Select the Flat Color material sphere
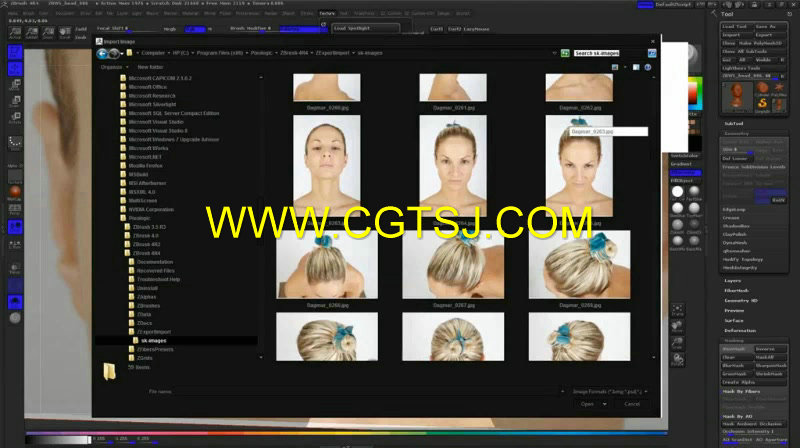This screenshot has height=448, width=800. (x=678, y=192)
